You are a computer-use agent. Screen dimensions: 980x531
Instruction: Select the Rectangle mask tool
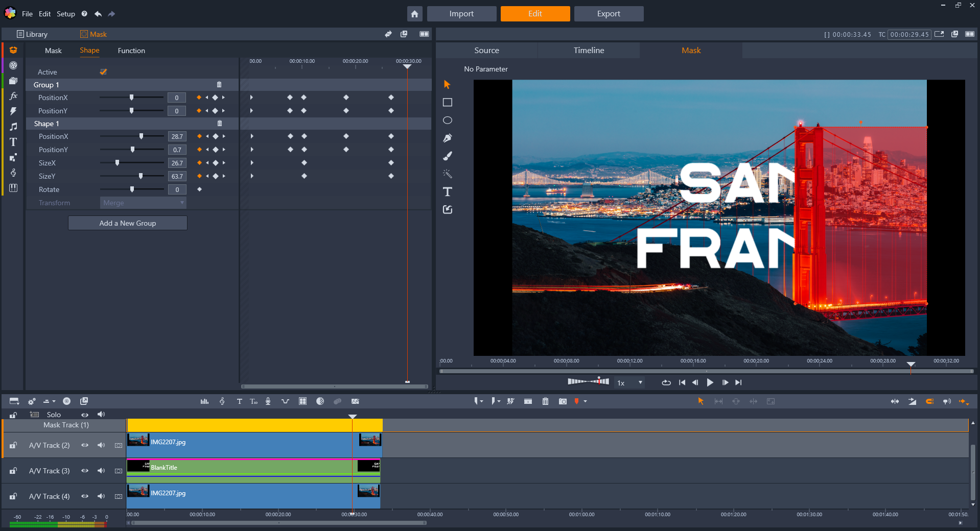[x=447, y=102]
